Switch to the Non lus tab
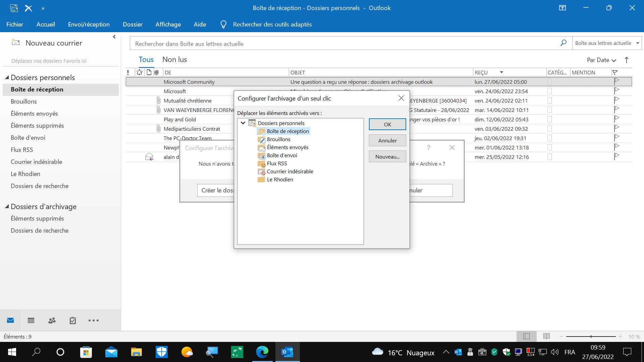 click(x=174, y=60)
